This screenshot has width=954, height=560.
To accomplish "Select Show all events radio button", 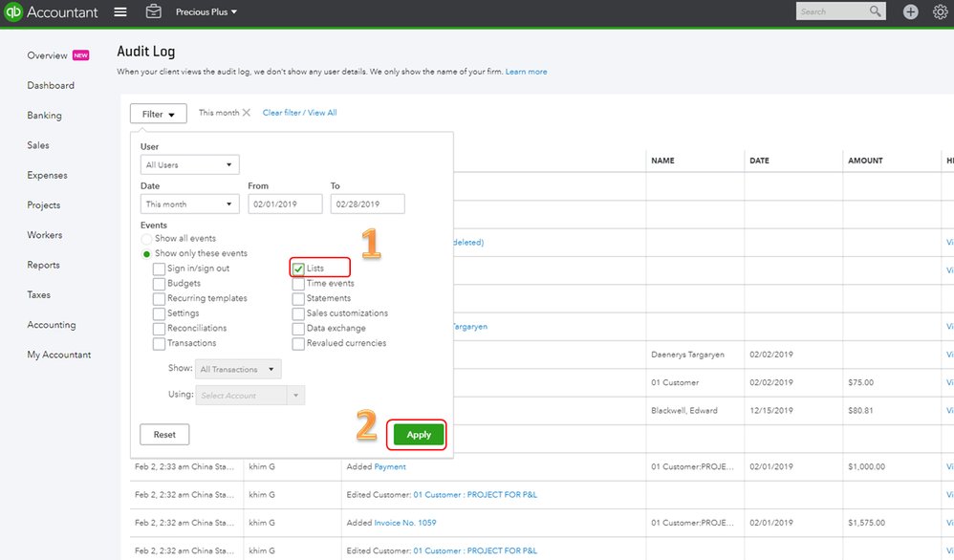I will coord(146,239).
